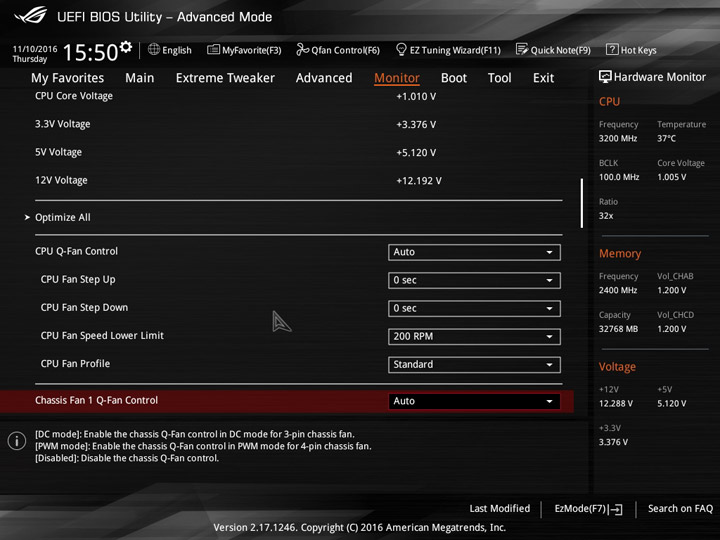Click the globe language icon
The height and width of the screenshot is (540, 720).
[154, 49]
